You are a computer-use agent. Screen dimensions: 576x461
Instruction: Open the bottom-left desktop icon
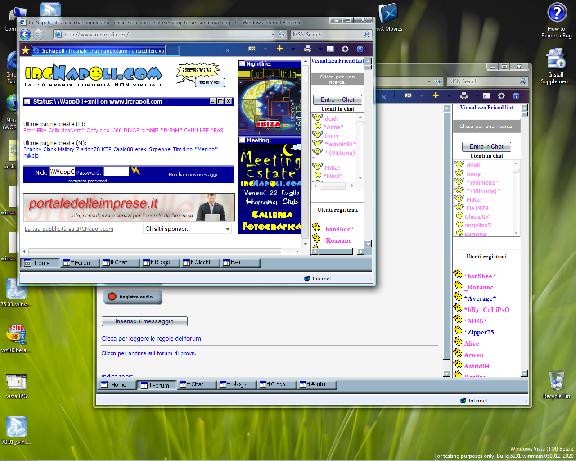16,430
